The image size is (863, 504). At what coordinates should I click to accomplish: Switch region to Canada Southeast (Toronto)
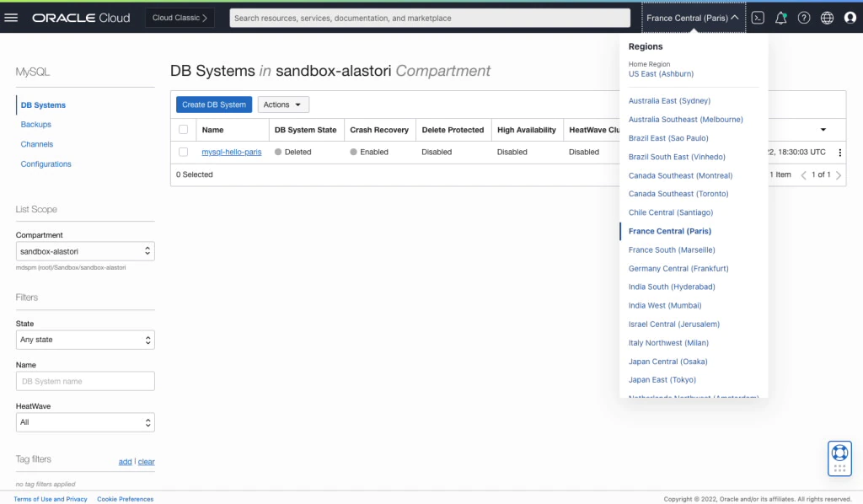click(678, 194)
